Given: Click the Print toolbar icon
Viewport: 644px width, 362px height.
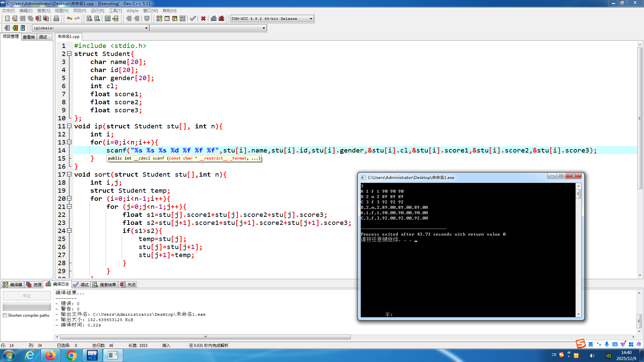Looking at the screenshot, I should (56, 18).
